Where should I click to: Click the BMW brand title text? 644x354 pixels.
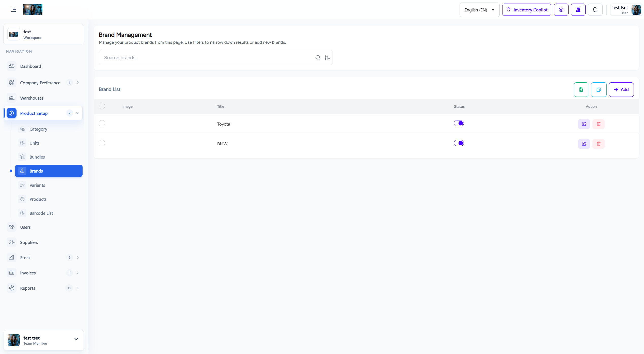pyautogui.click(x=222, y=144)
